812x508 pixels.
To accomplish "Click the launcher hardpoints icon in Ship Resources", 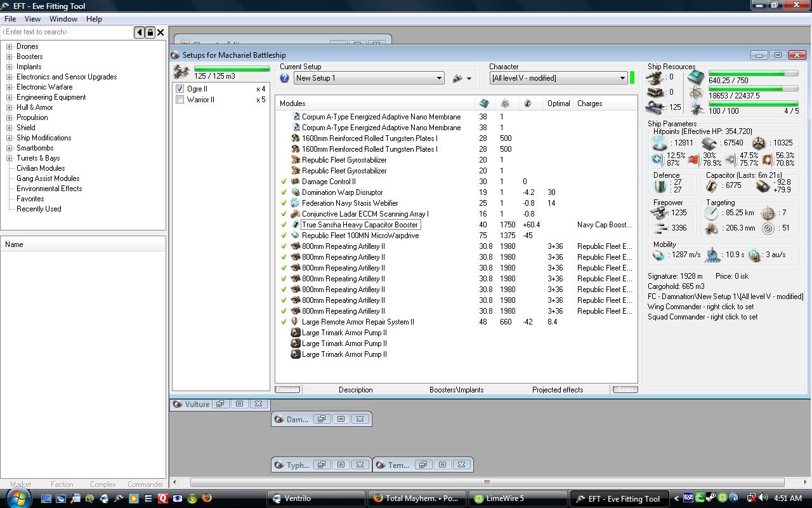I will 655,92.
